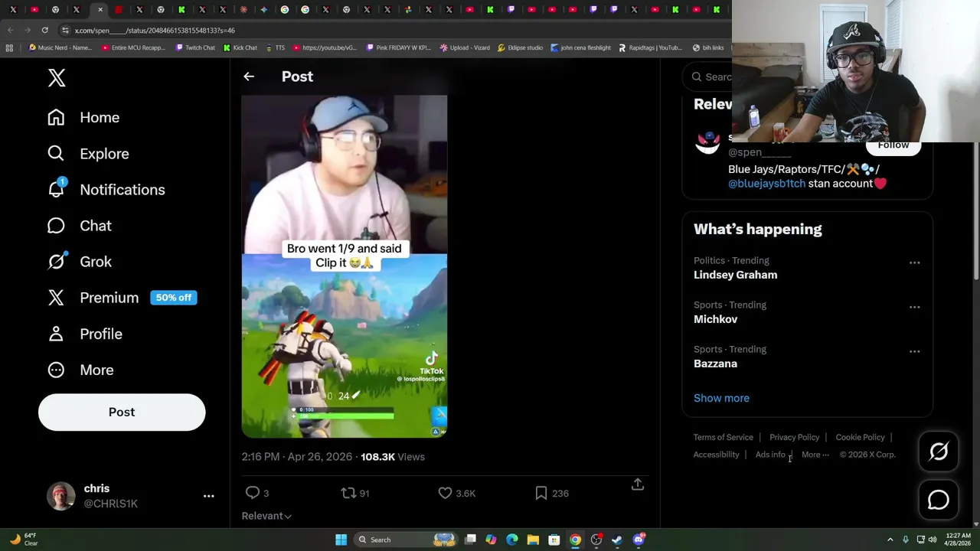
Task: Open the @bluejaysb1tch mention link
Action: click(x=766, y=184)
